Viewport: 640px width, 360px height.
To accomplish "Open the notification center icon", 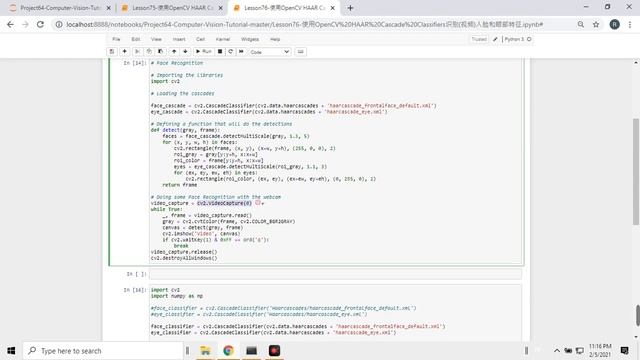I will point(624,351).
